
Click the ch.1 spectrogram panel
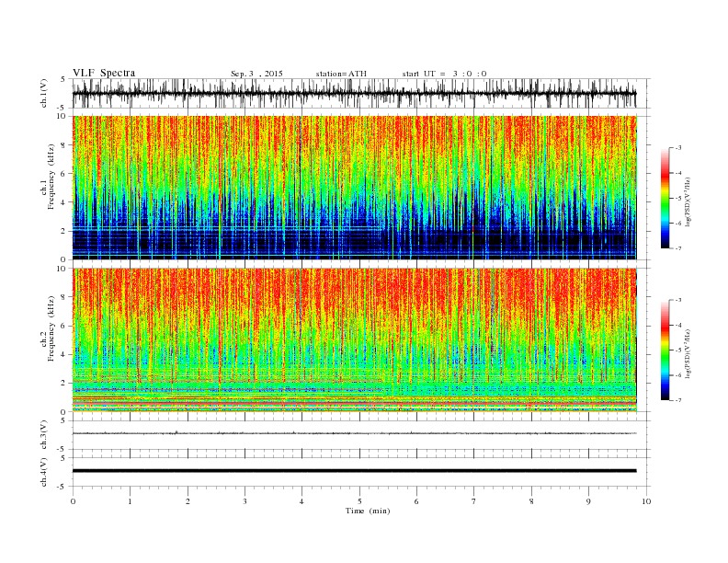click(354, 188)
